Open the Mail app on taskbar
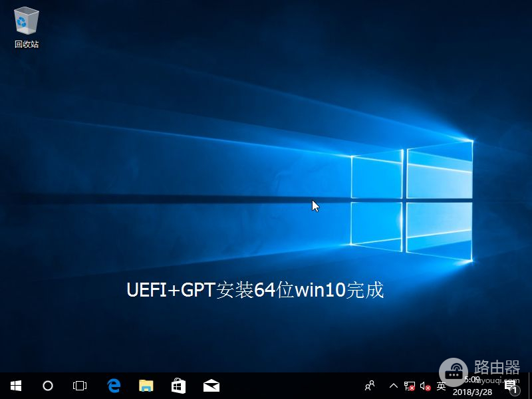Viewport: 532px width, 399px height. [211, 386]
